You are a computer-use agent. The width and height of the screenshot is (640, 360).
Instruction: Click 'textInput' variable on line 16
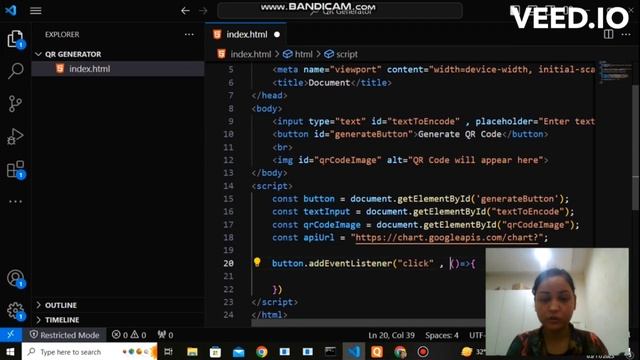(327, 211)
